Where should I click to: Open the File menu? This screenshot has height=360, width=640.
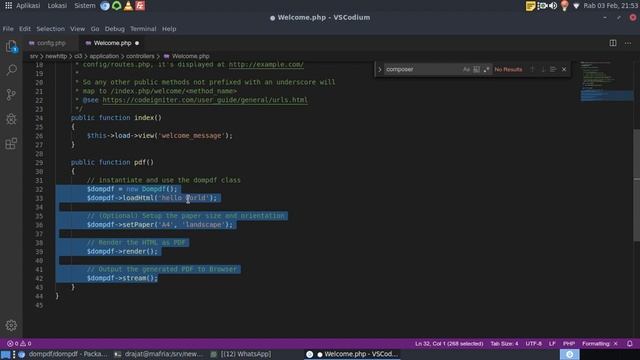tap(8, 29)
